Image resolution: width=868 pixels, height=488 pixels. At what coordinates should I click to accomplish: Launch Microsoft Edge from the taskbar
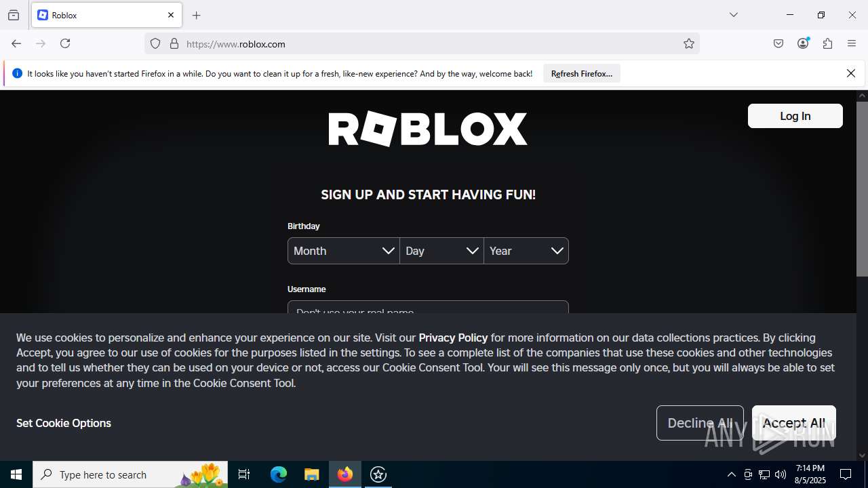pyautogui.click(x=279, y=474)
